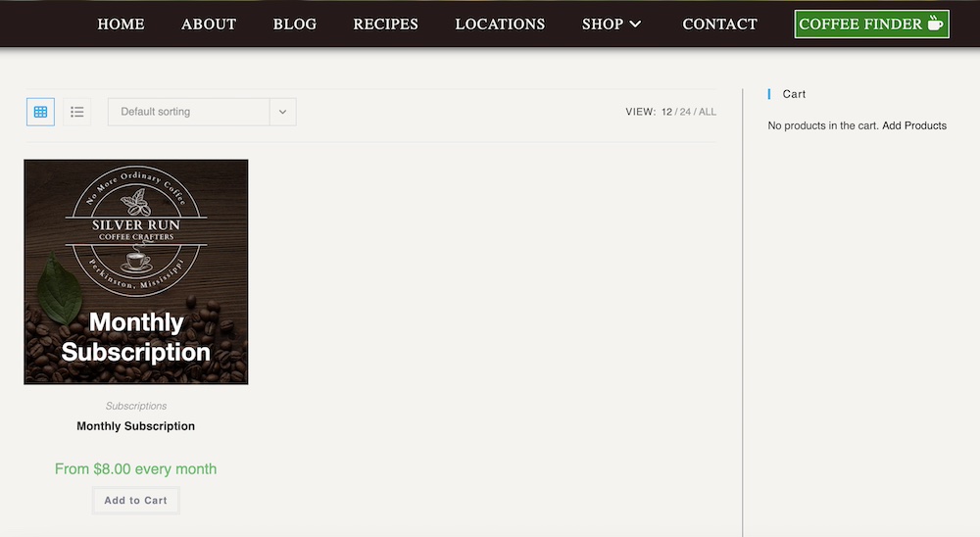Open the CONTACT page

coord(719,24)
